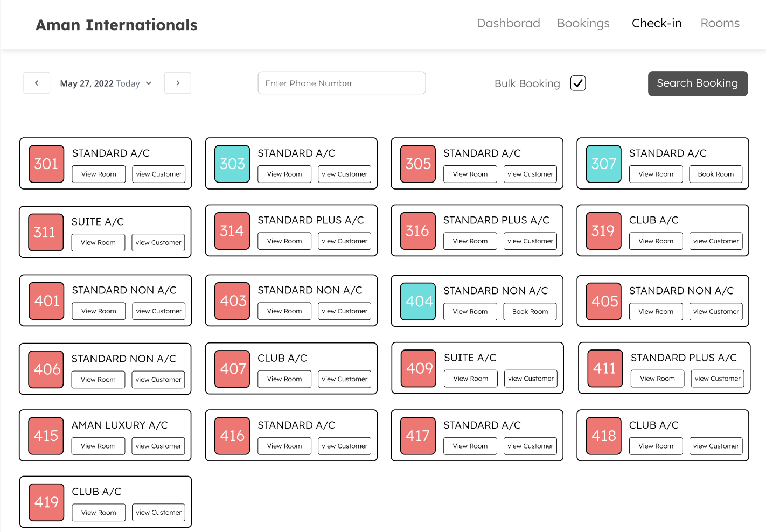Click the red room 409 badge
This screenshot has height=532, width=766.
(419, 368)
